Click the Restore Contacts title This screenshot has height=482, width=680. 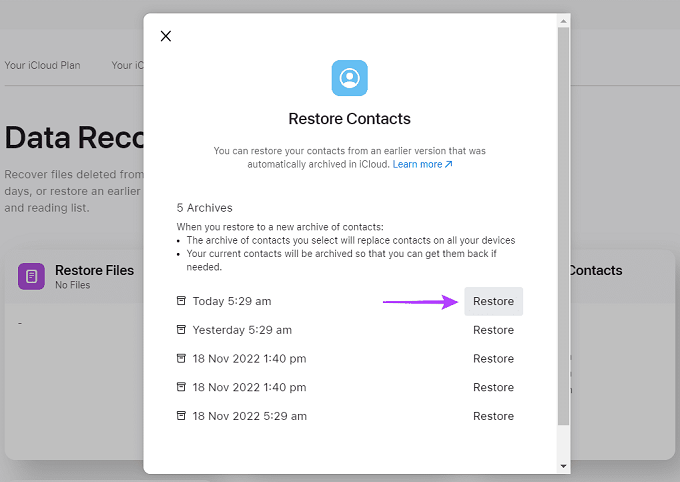coord(350,119)
